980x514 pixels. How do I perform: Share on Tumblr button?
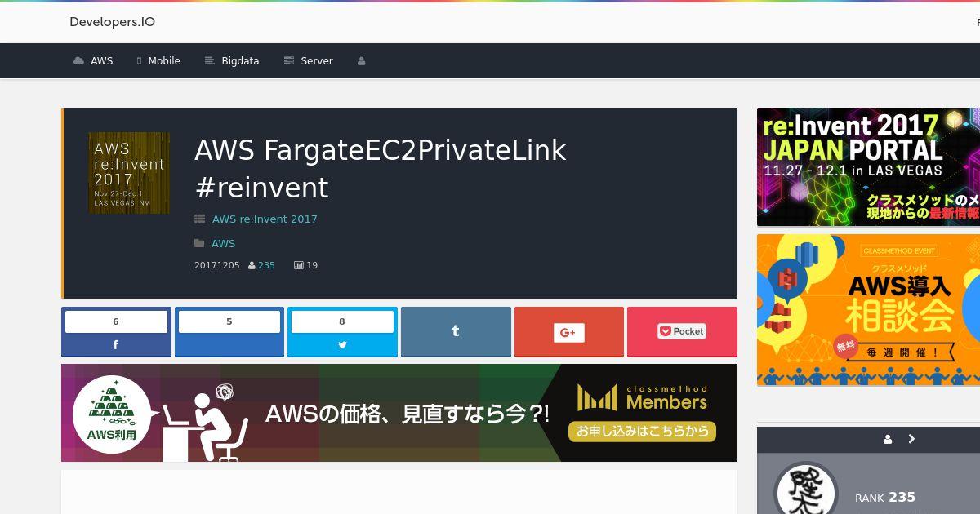456,332
